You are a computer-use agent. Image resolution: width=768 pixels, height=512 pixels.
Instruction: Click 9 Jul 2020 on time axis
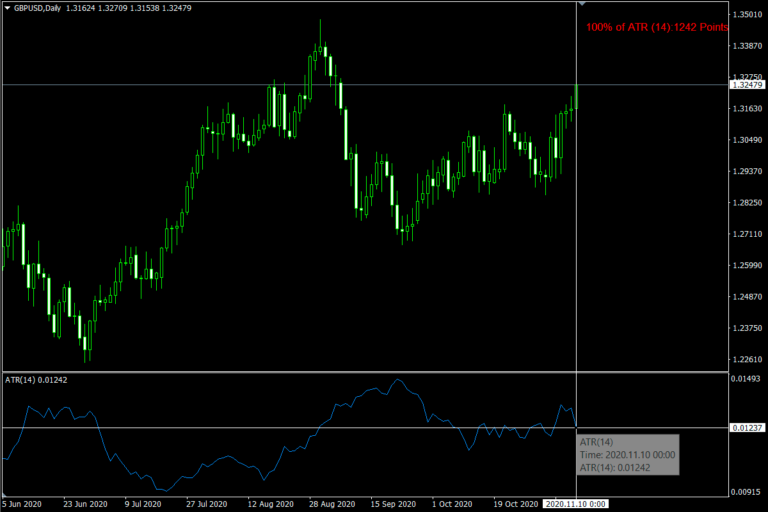point(143,504)
